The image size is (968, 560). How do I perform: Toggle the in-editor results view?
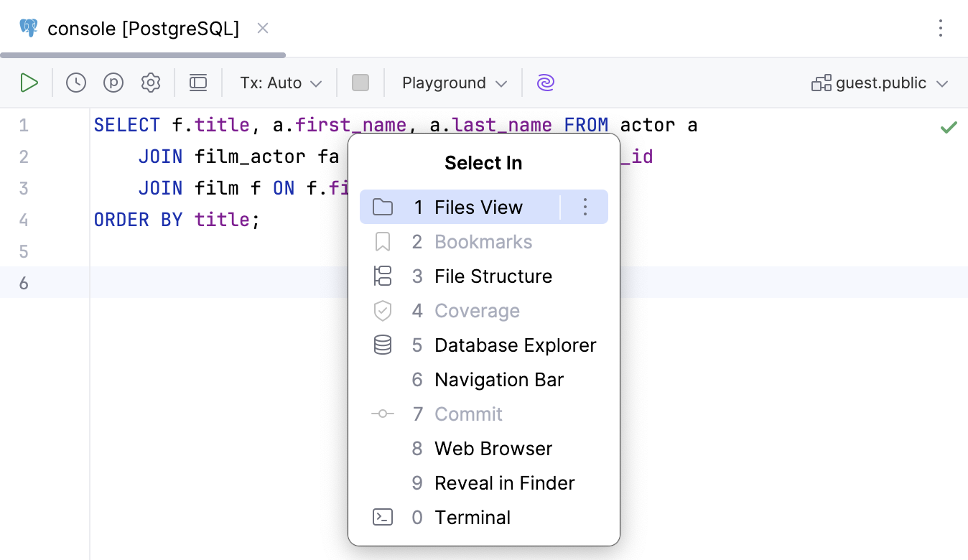[x=198, y=82]
